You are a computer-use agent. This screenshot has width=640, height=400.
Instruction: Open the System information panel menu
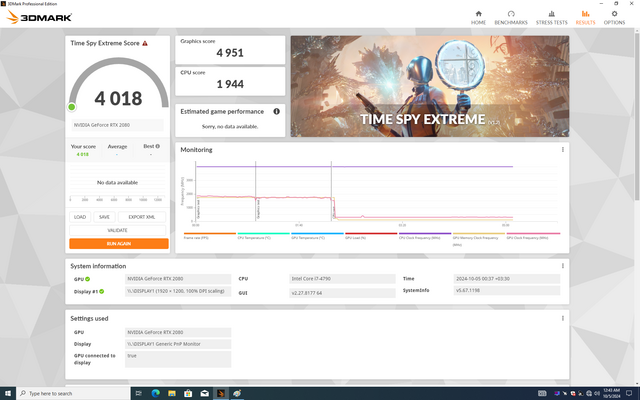(562, 266)
